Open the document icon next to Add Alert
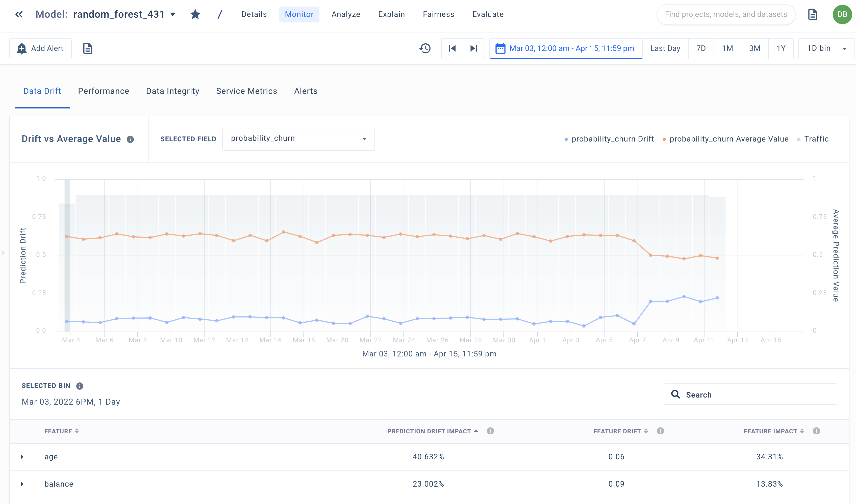The width and height of the screenshot is (856, 504). coord(88,49)
